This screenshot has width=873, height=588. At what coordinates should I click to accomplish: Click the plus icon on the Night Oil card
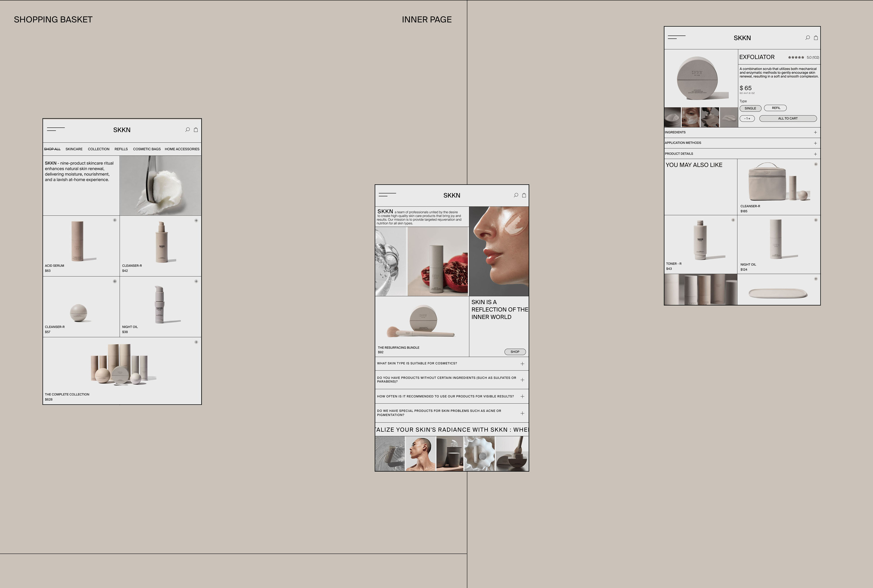pos(196,281)
